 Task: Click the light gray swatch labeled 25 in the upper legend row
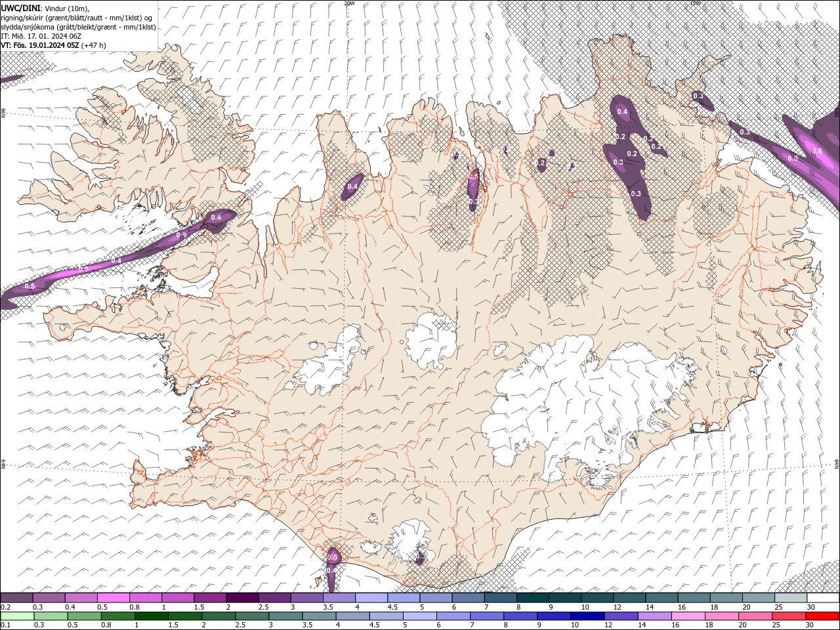(x=791, y=598)
